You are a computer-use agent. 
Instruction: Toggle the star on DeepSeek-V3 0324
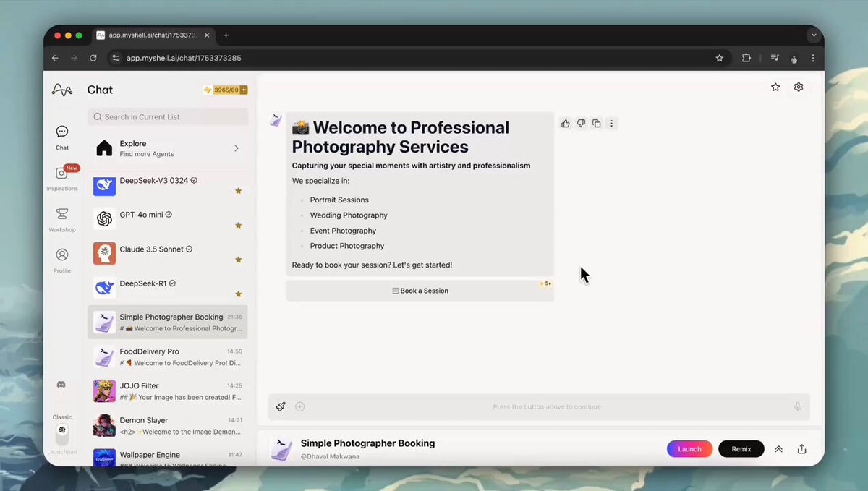238,191
